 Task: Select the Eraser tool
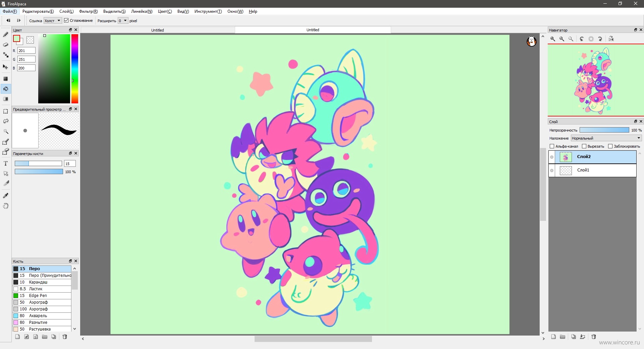[6, 45]
